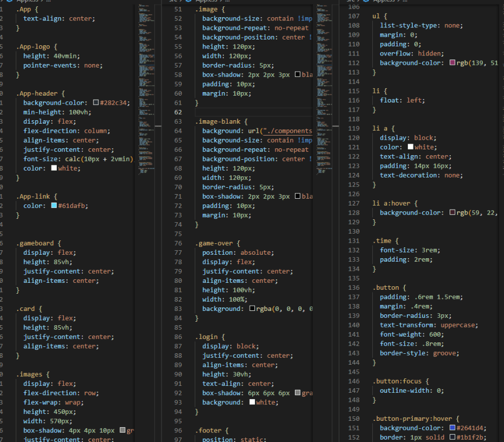The width and height of the screenshot is (504, 442).
Task: Open color picker for #282c34 swatch
Action: (96, 102)
